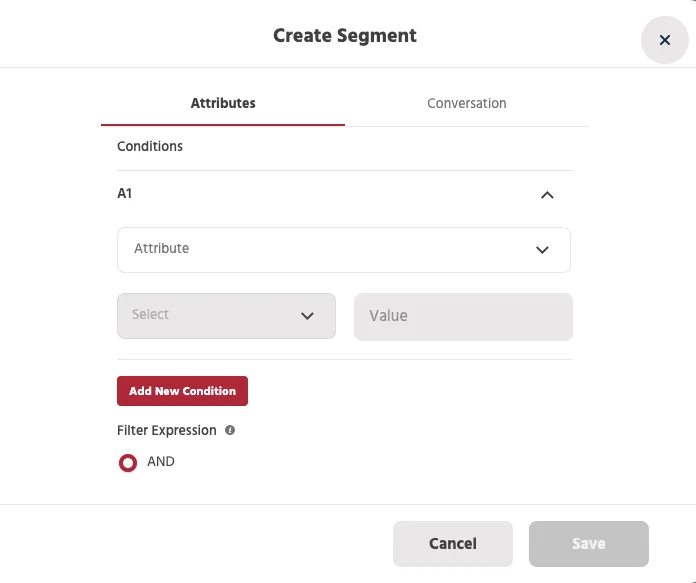Viewport: 696px width, 583px height.
Task: Click the Conditions section heading
Action: 150,146
